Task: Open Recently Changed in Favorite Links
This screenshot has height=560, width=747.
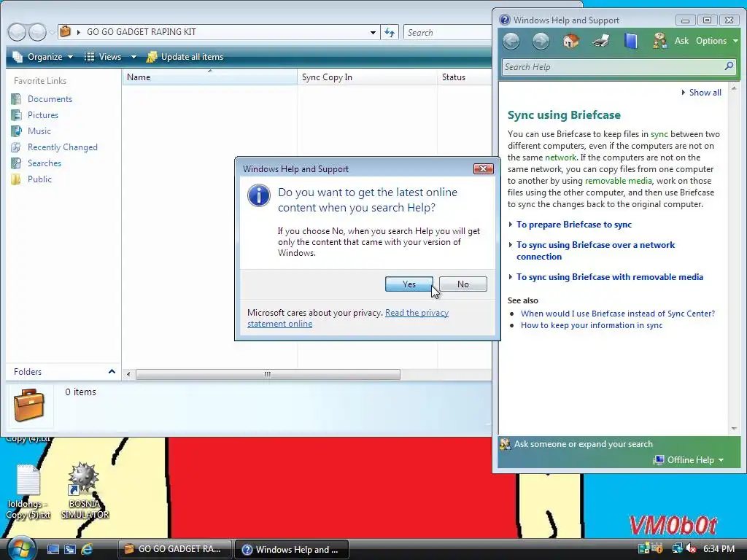Action: (x=63, y=147)
